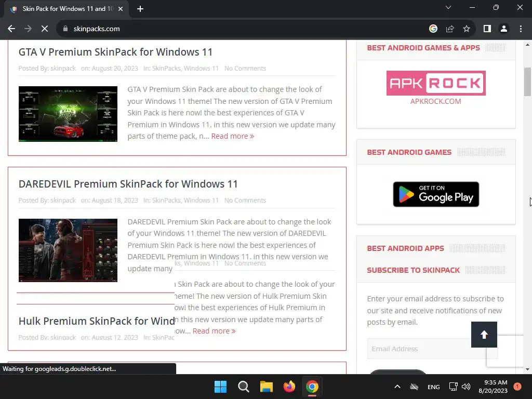
Task: Open the Chrome three-dot menu
Action: 521,29
